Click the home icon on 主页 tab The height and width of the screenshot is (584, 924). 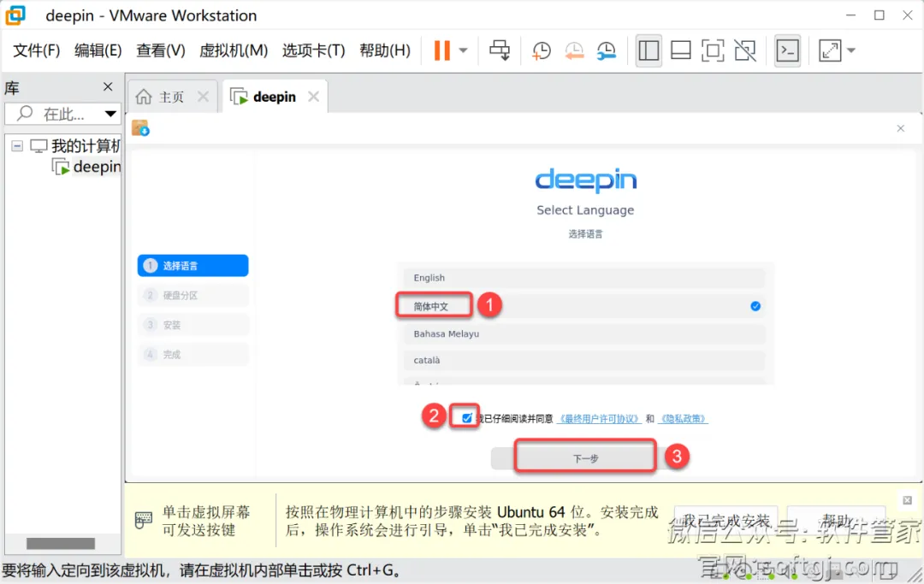click(143, 97)
